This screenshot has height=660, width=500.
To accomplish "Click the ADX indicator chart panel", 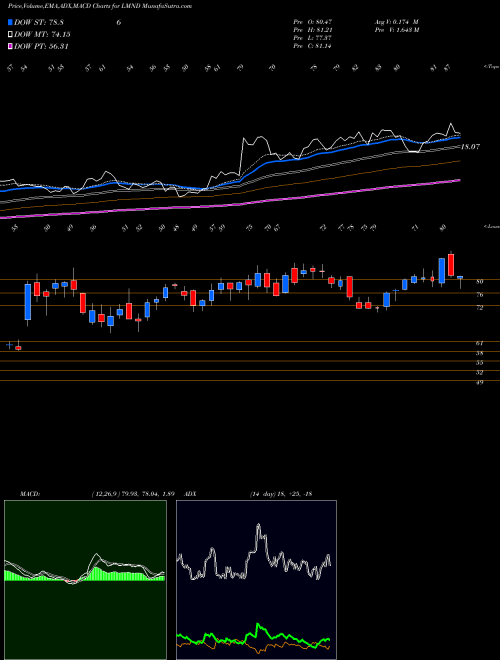I will point(256,580).
